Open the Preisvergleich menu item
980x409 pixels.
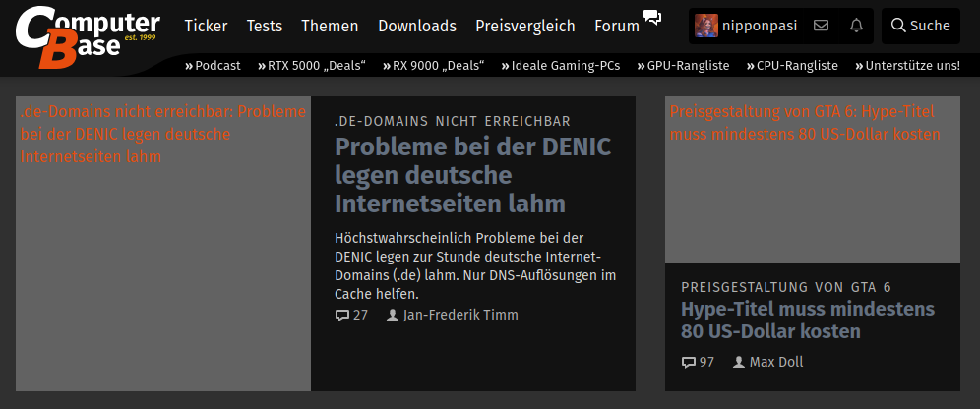tap(525, 26)
